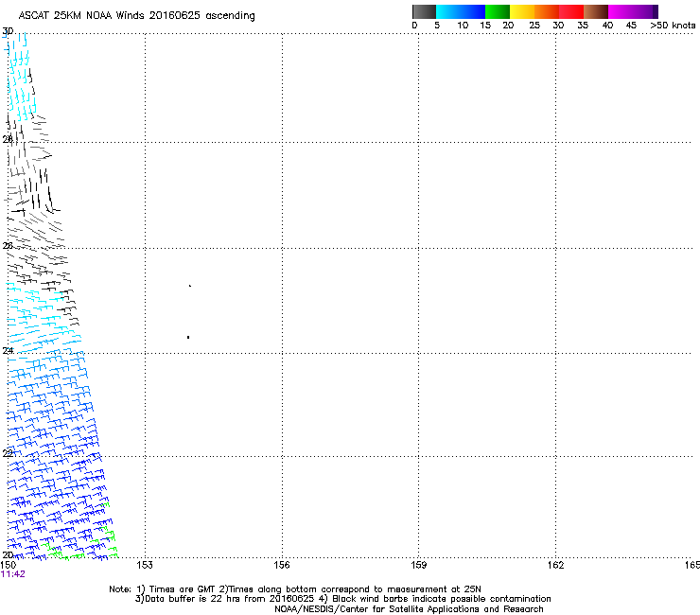Click the latitude label '22'
This screenshot has width=700, height=615.
[8, 454]
